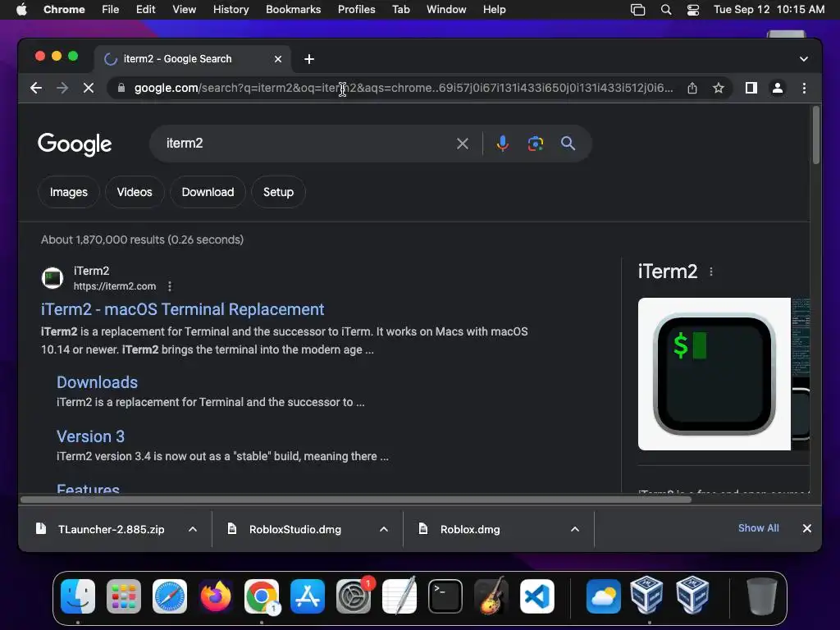Open Chrome three-dot menu
Screen dimensions: 840x630
pos(804,88)
